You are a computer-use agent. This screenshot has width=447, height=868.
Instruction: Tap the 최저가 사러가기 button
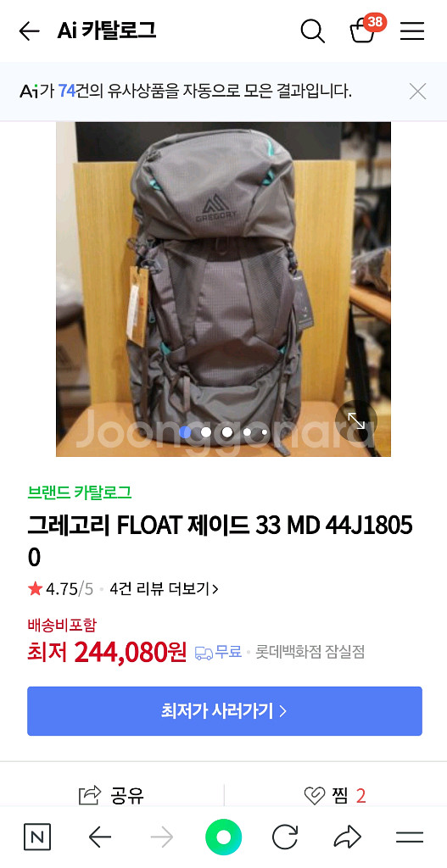(x=224, y=711)
